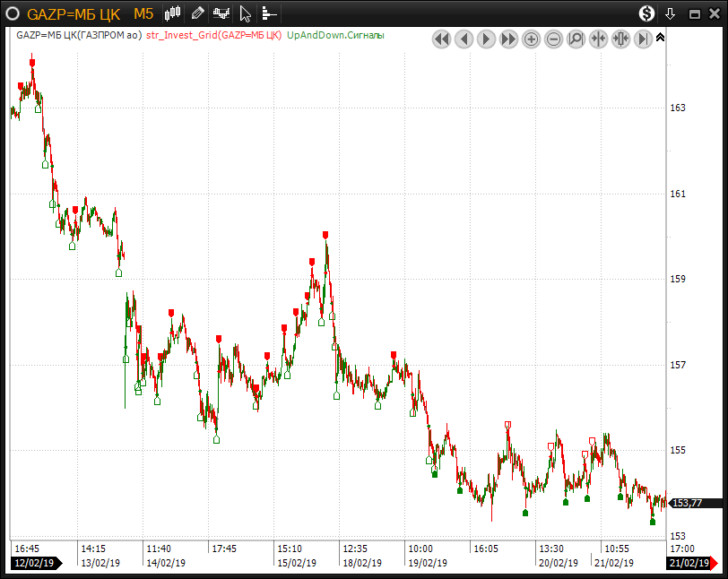Open the indicators icon in the title bar

click(x=221, y=13)
